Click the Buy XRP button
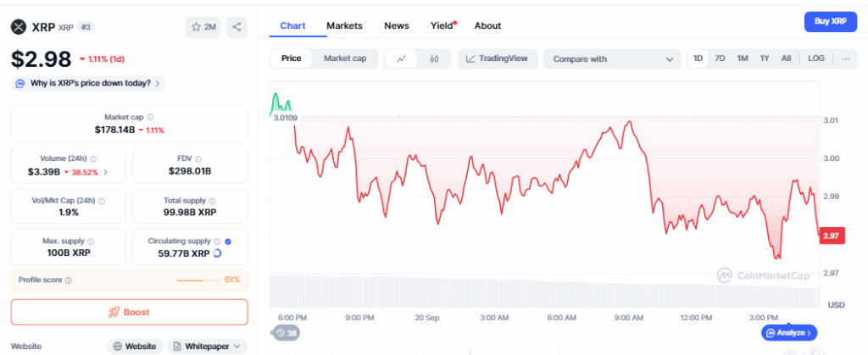Viewport: 868px width, 355px height. click(830, 21)
